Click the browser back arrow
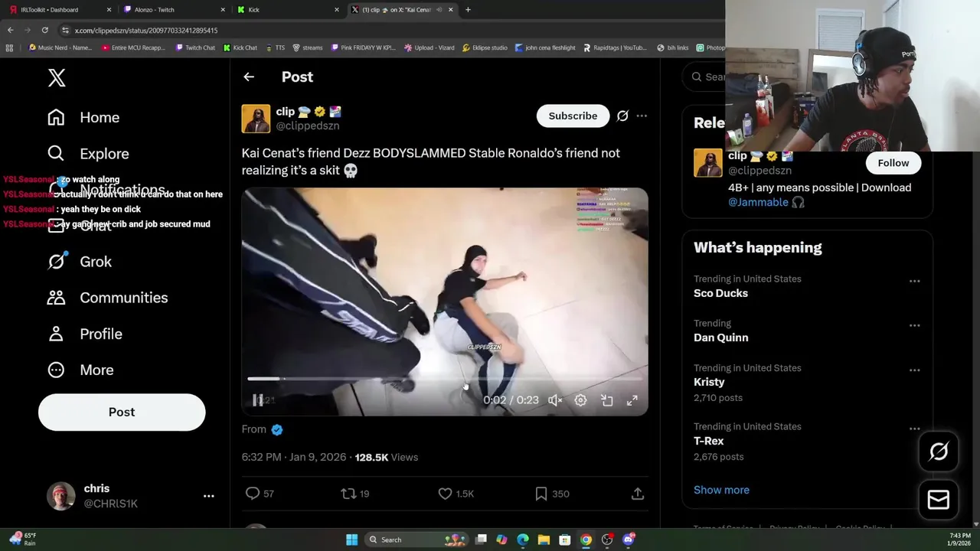 [x=10, y=30]
